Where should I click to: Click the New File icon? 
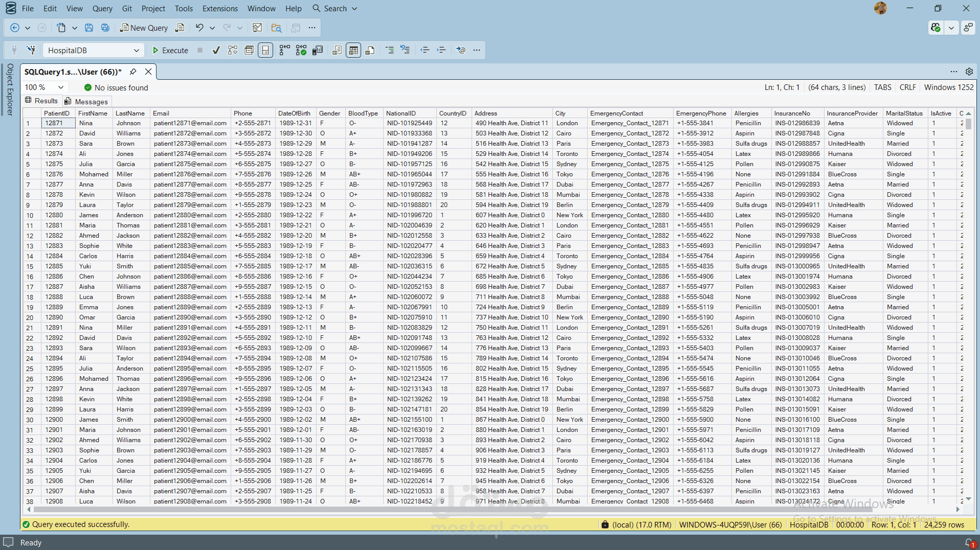click(x=61, y=28)
